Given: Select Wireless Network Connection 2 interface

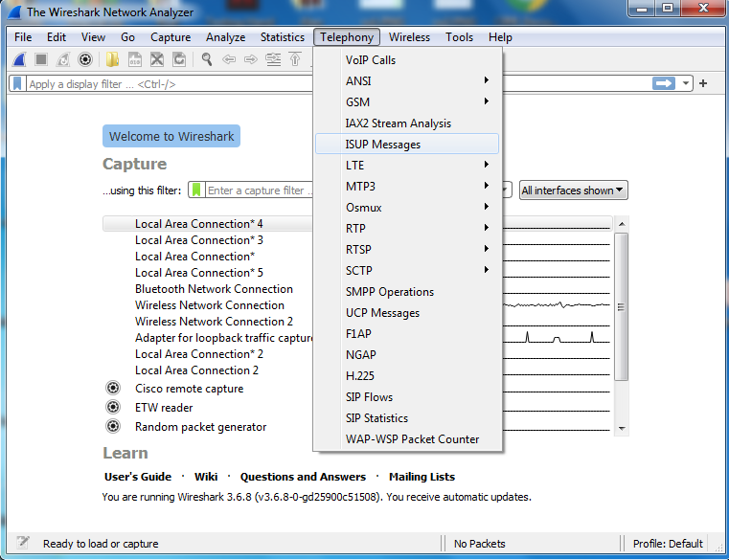Looking at the screenshot, I should 214,321.
